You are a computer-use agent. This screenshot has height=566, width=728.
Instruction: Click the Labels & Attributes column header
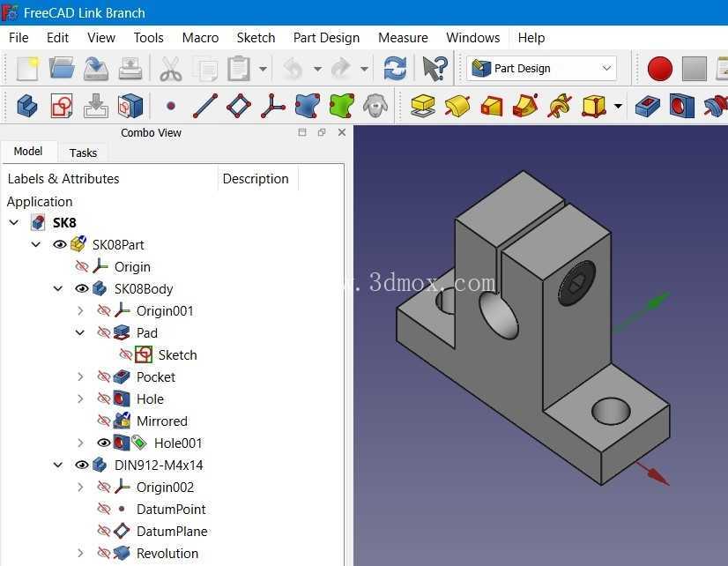click(63, 179)
